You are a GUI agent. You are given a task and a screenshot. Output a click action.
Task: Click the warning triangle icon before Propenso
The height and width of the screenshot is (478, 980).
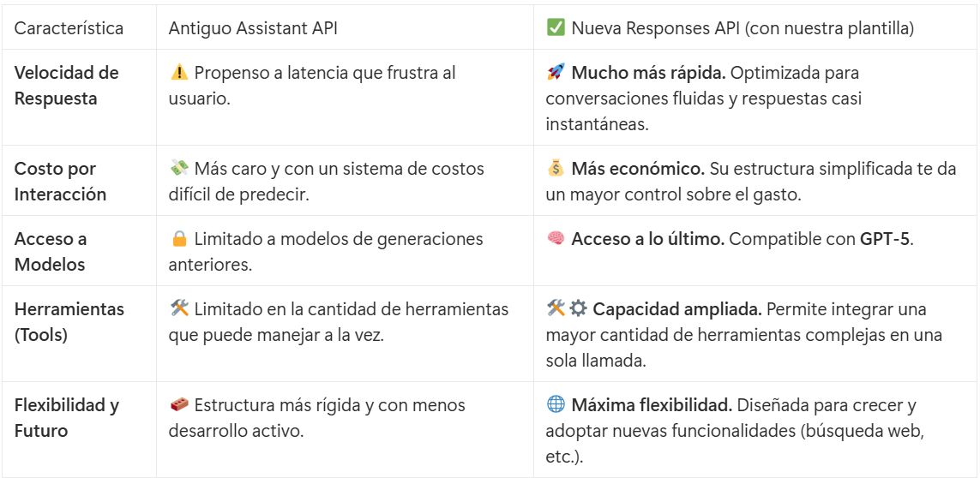pos(178,73)
